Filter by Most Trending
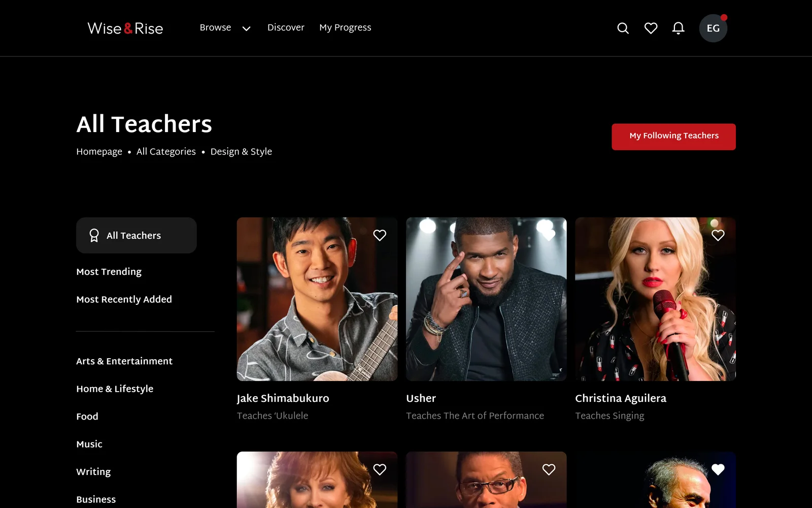The width and height of the screenshot is (812, 508). (x=109, y=272)
